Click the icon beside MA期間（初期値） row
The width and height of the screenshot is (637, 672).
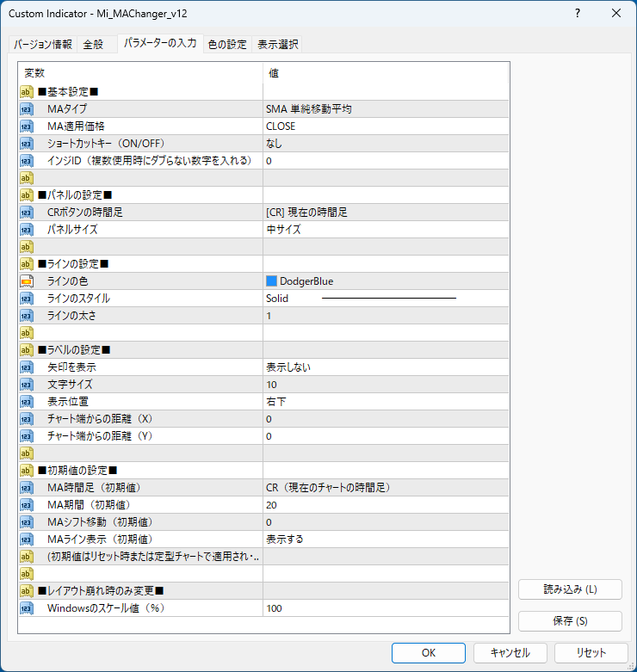26,505
